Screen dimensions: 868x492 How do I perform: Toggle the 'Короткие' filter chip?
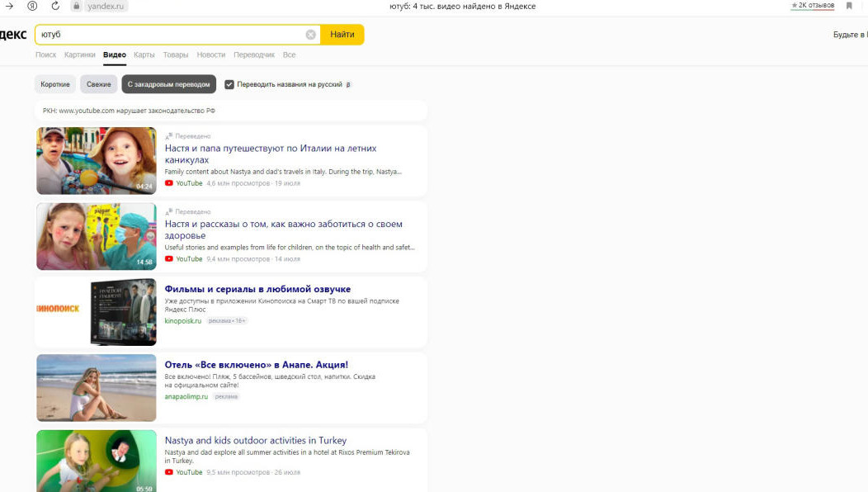pos(55,84)
